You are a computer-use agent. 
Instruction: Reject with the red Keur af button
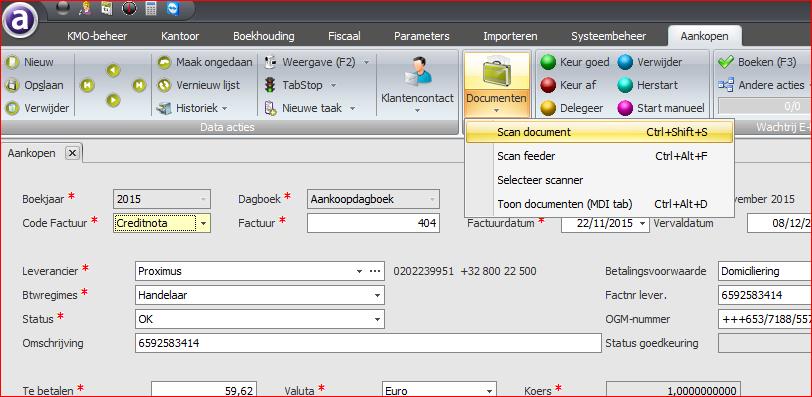point(568,85)
